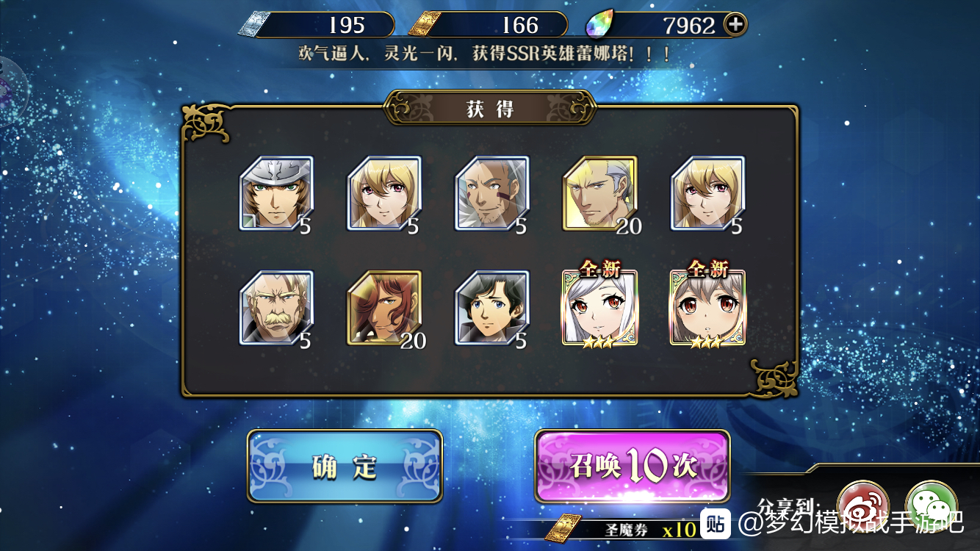Select old man with mustache portrait
980x551 pixels.
[276, 308]
